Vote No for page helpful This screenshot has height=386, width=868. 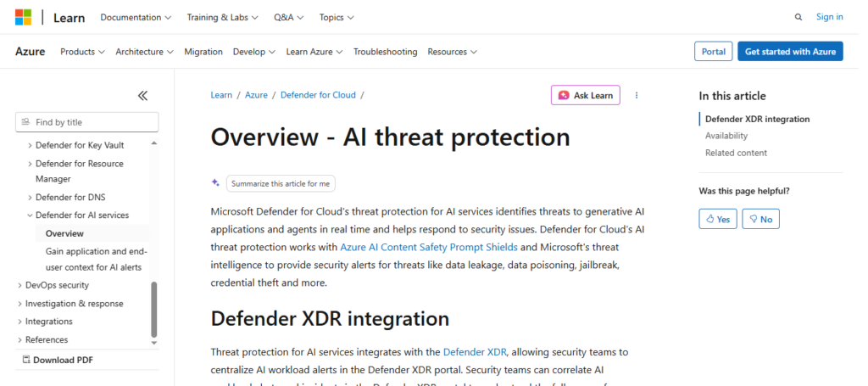[x=760, y=220]
